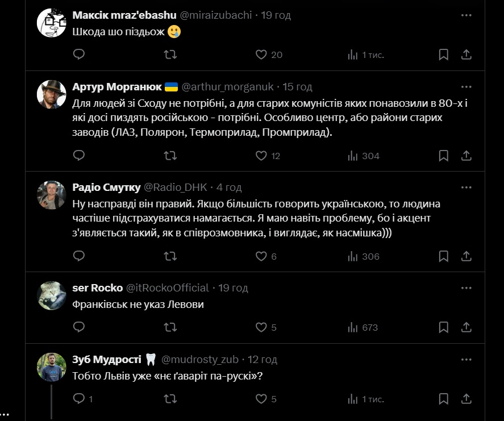This screenshot has width=504, height=421.
Task: Open @arthur_morganuk profile link
Action: click(227, 87)
